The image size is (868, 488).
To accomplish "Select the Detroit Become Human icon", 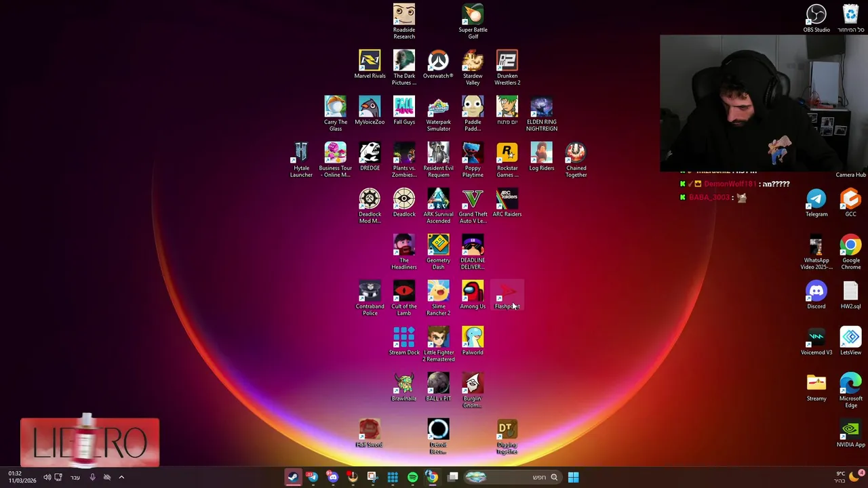I will click(438, 436).
